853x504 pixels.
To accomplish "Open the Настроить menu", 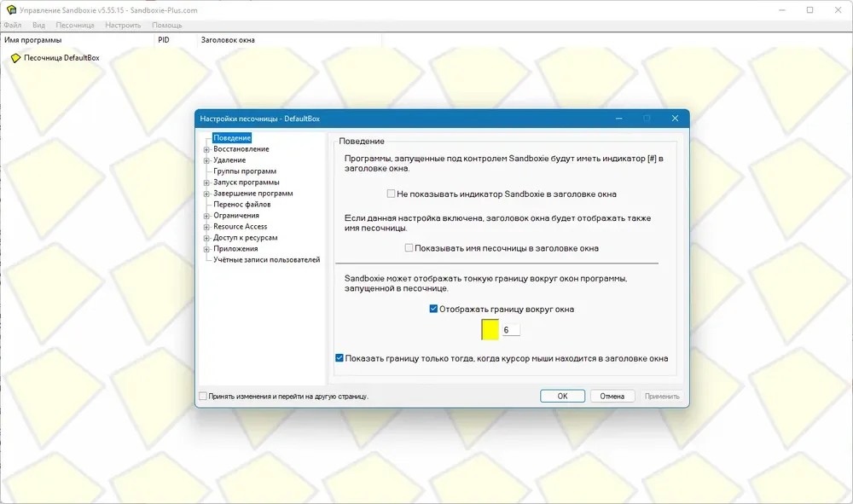I will [x=123, y=25].
